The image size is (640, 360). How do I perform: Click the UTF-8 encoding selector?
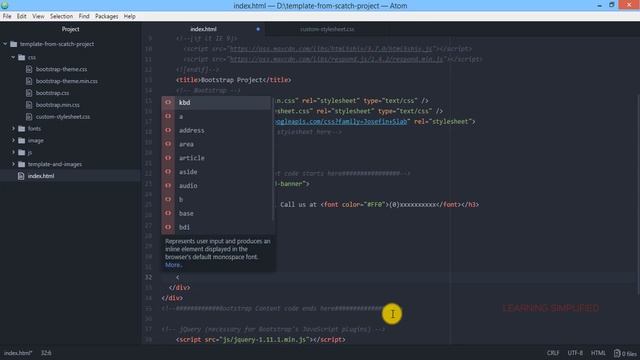[575, 353]
